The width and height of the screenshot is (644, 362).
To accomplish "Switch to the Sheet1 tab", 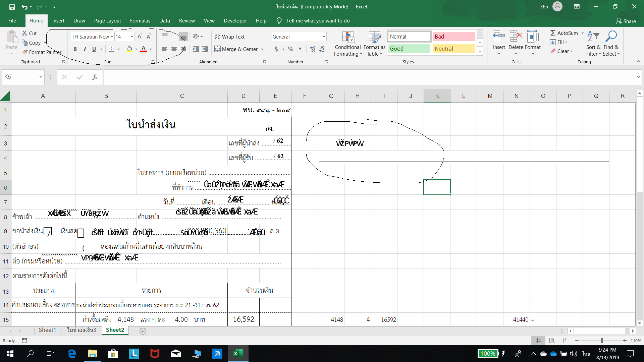I will tap(47, 330).
